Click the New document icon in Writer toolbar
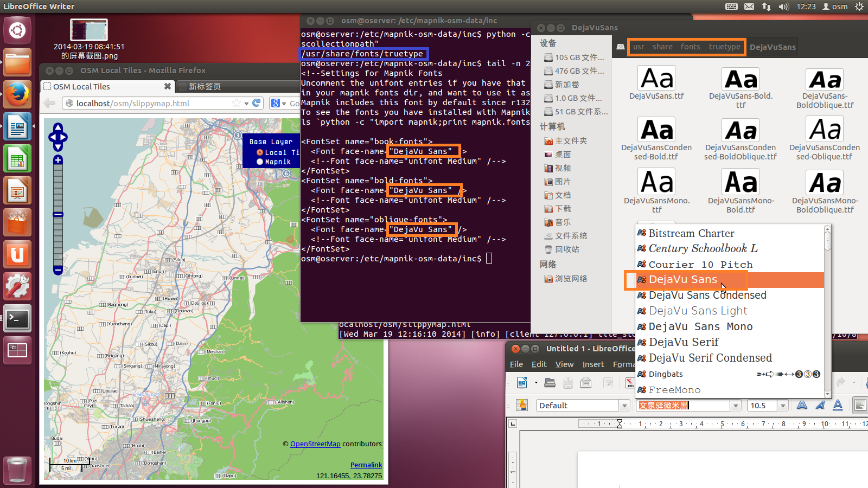The image size is (868, 488). pos(522,383)
